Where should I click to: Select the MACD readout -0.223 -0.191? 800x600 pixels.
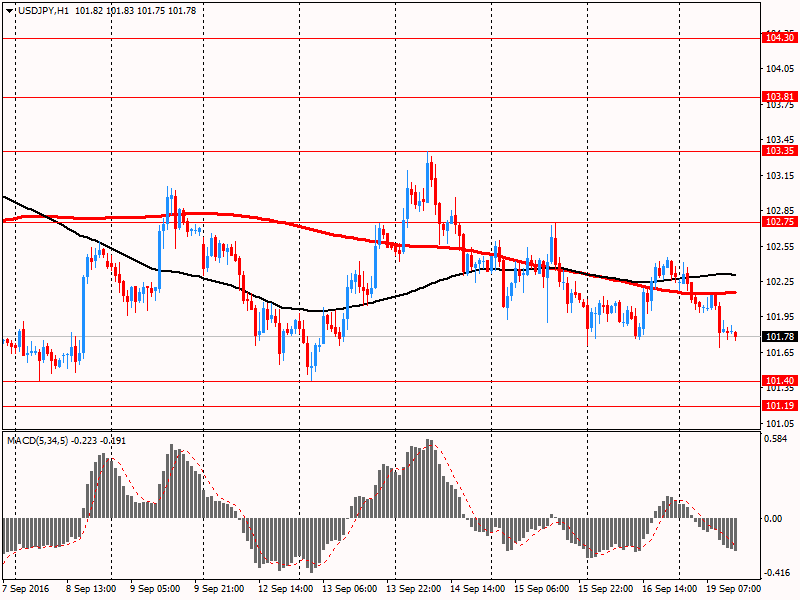[98, 440]
